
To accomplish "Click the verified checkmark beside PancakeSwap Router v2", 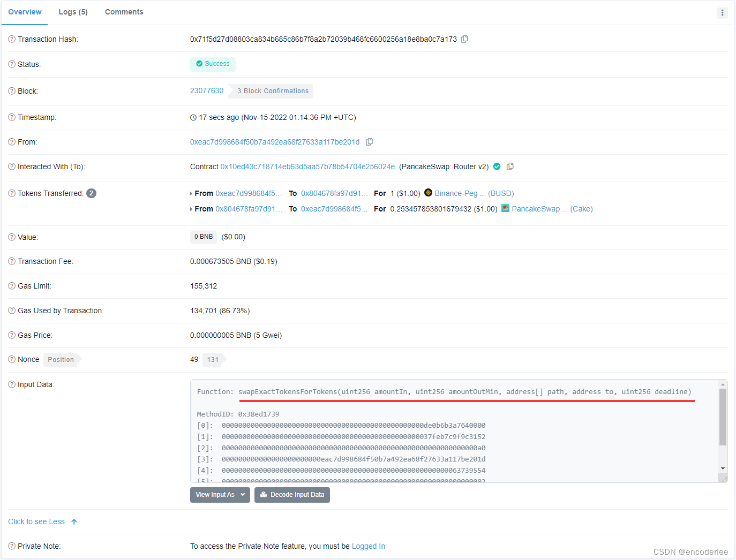I will pyautogui.click(x=497, y=167).
